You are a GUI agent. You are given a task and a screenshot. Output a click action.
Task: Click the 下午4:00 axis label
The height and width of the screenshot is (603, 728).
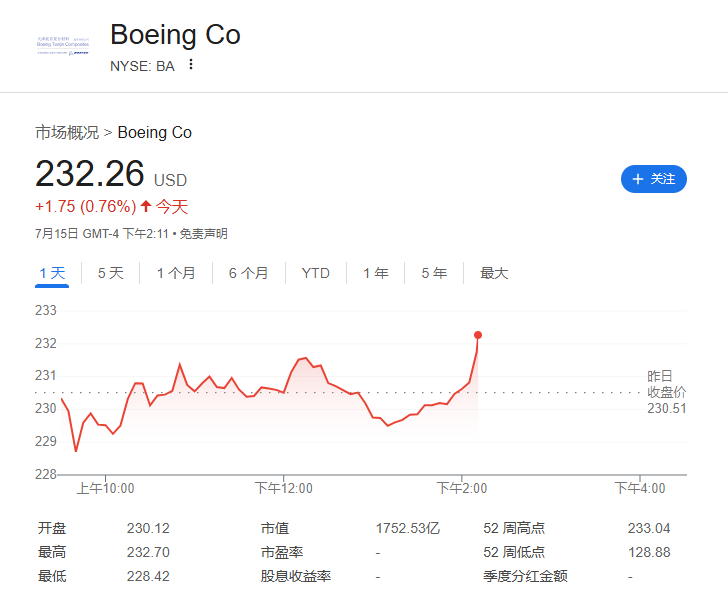(640, 488)
